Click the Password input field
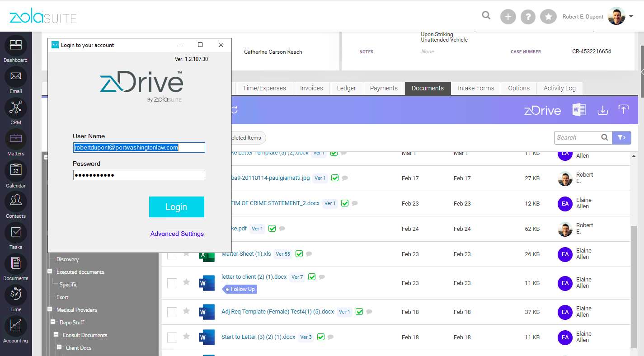The width and height of the screenshot is (644, 356). coord(139,175)
